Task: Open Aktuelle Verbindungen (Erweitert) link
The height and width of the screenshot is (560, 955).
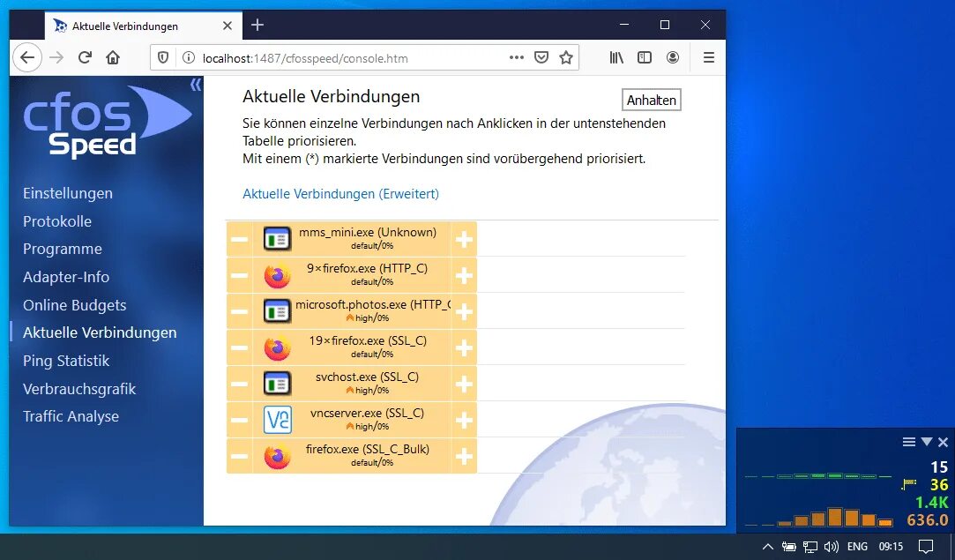Action: 340,194
